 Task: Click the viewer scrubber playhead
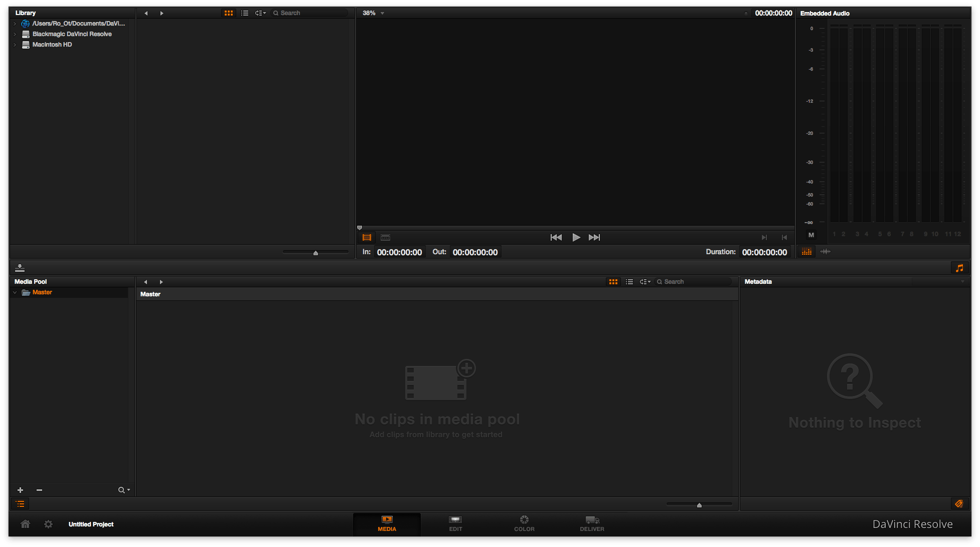(x=360, y=228)
